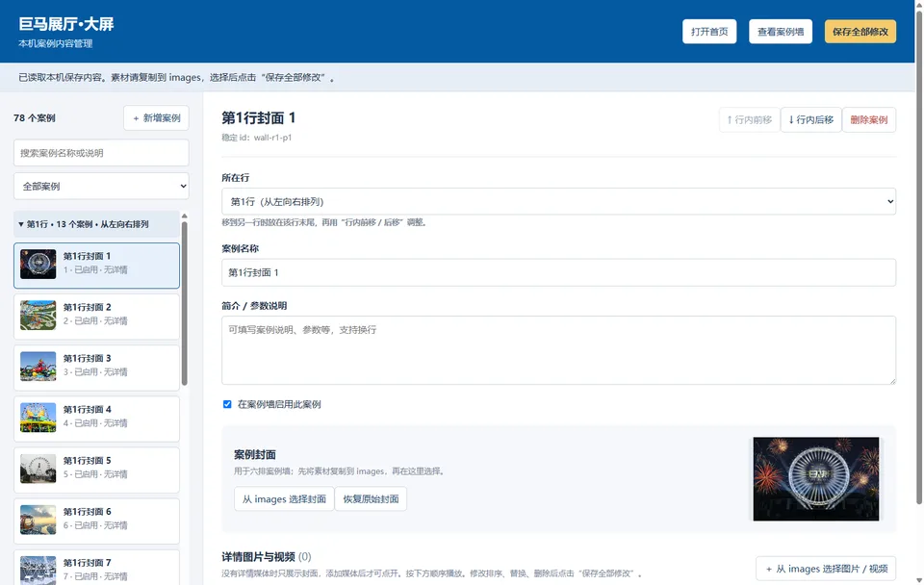The image size is (924, 585).
Task: Click the page's main vertical scrollbar
Action: tap(918, 256)
